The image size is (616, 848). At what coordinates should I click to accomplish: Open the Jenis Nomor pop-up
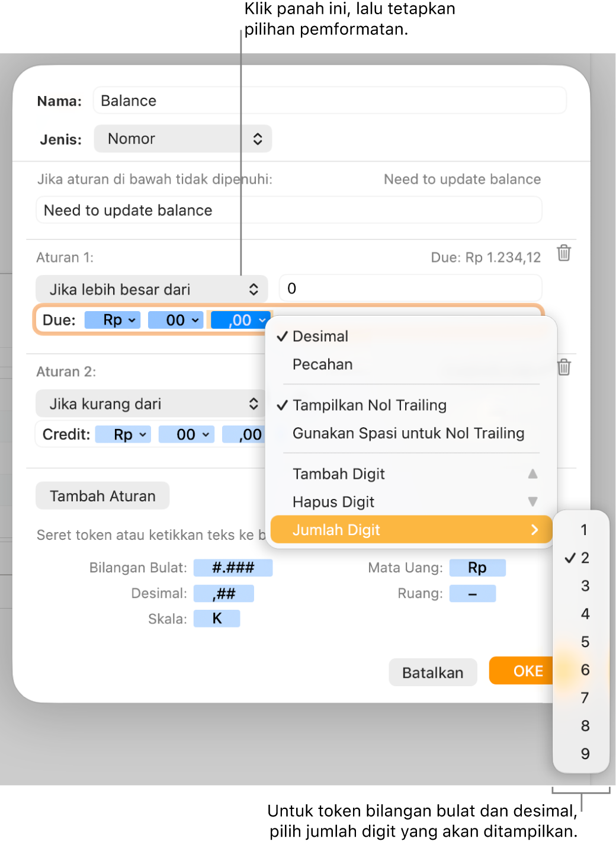pyautogui.click(x=183, y=139)
